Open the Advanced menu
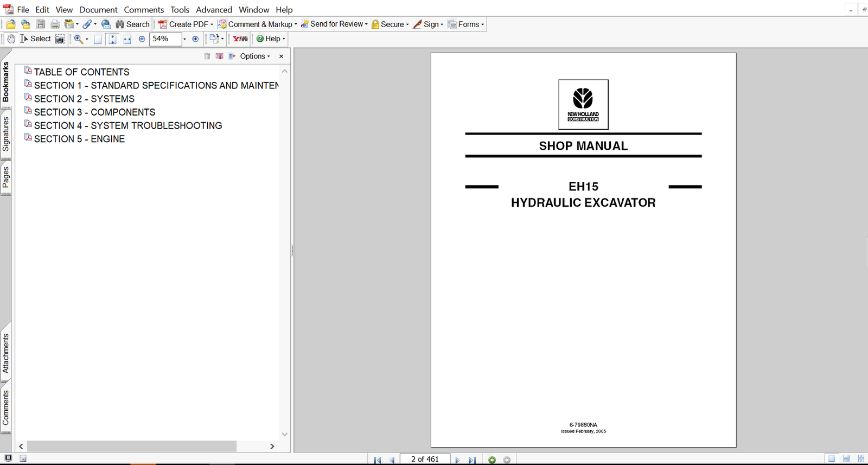Viewport: 868px width, 465px height. click(x=214, y=10)
